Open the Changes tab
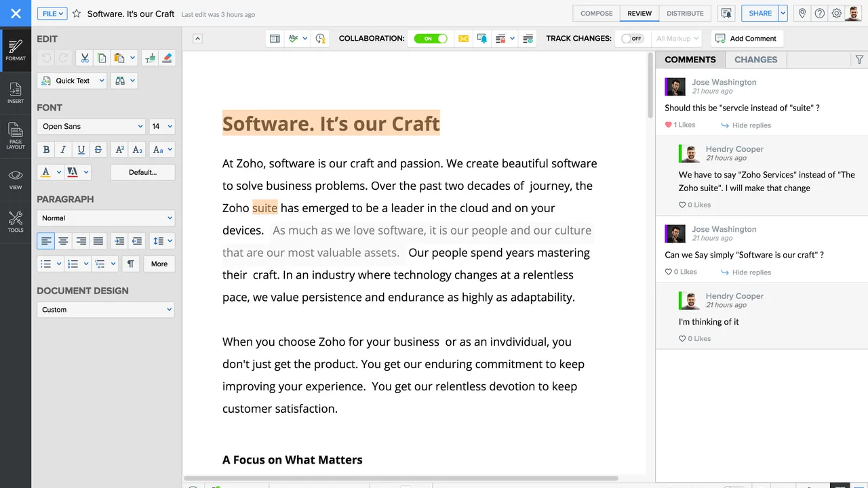868x488 pixels. (755, 60)
